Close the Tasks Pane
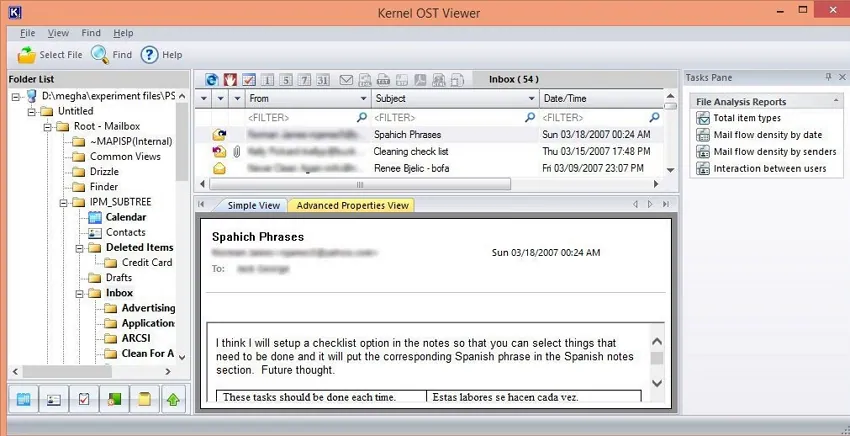 click(x=842, y=78)
